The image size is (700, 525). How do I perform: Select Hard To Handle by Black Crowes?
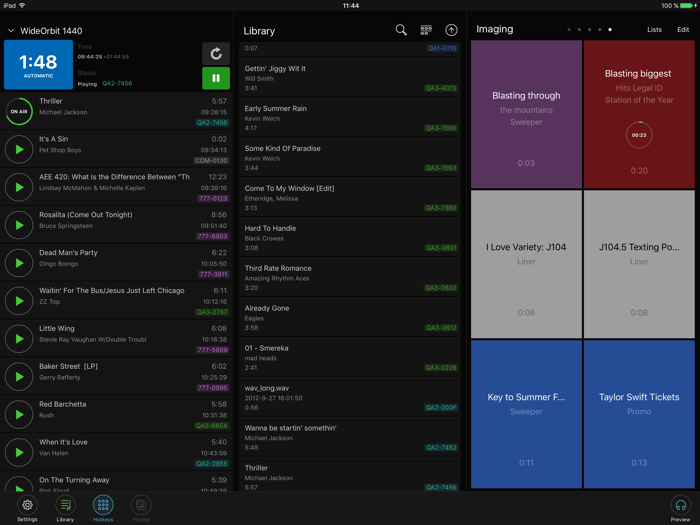(350, 237)
